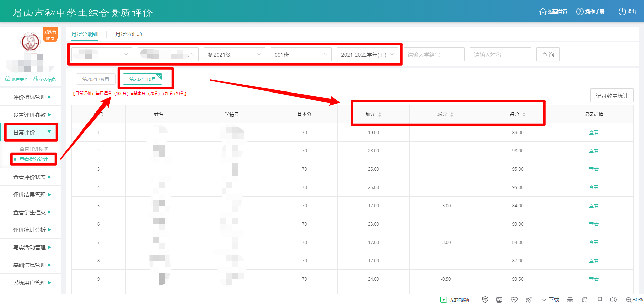Open the 初2021级 grade dropdown

[x=234, y=54]
